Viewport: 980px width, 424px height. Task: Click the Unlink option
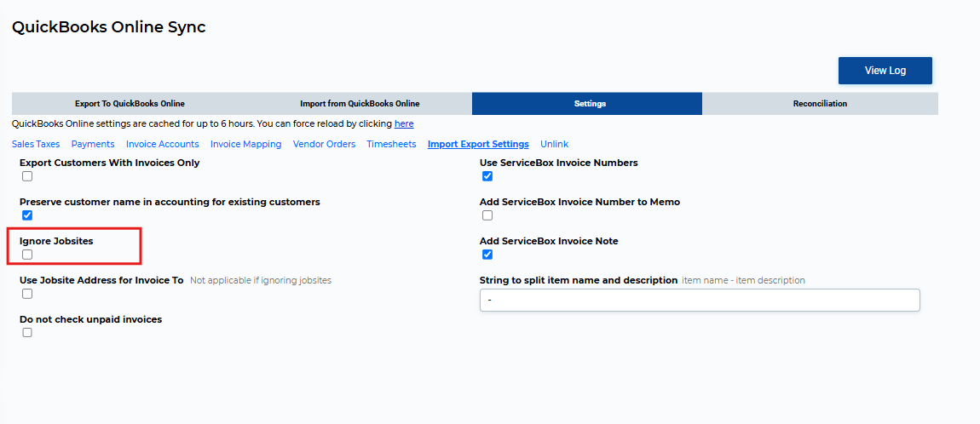pos(555,144)
